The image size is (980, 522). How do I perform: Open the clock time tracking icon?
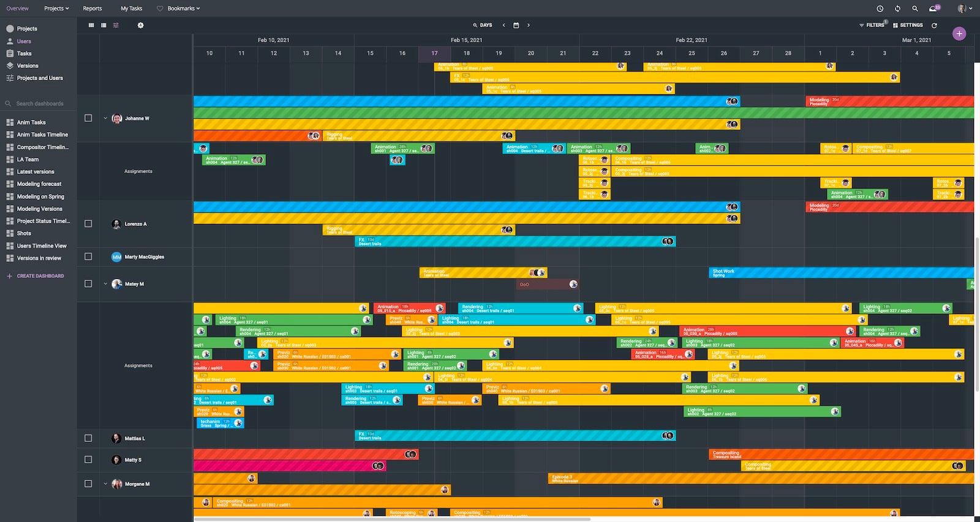click(x=880, y=9)
